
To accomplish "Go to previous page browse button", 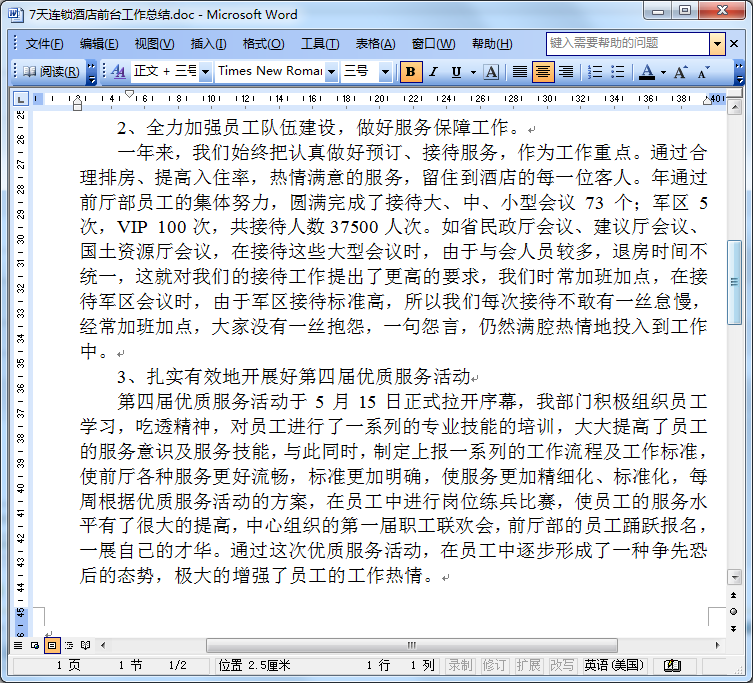I will [733, 596].
